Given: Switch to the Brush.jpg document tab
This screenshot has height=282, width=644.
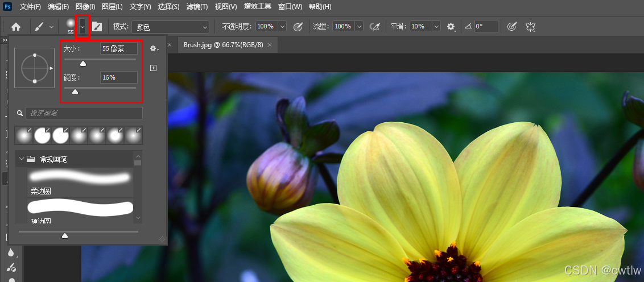Looking at the screenshot, I should [223, 45].
